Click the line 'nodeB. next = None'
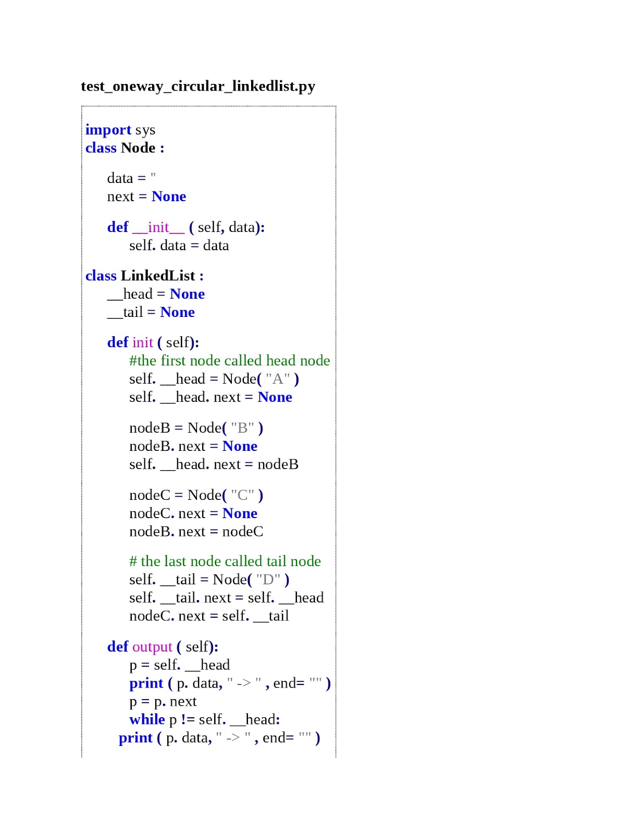The height and width of the screenshot is (834, 644). coord(193,446)
